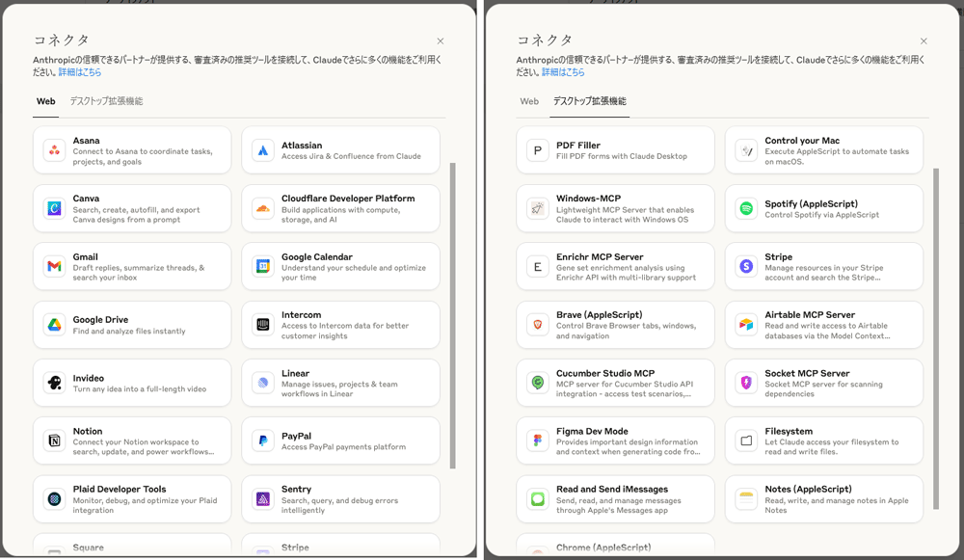This screenshot has height=560, width=964.
Task: Switch to デスクトップ拡張機能 tab in Web connectors dialog
Action: pos(106,101)
